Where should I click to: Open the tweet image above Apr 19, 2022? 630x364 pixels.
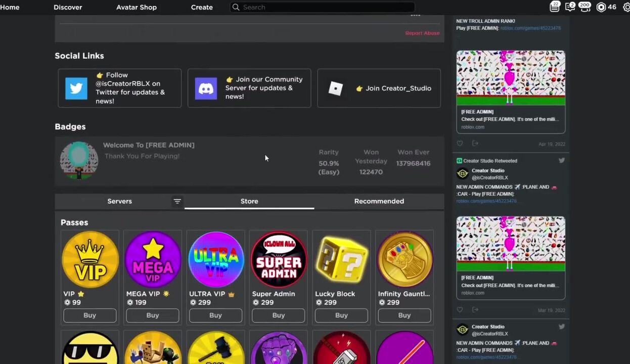pos(511,78)
